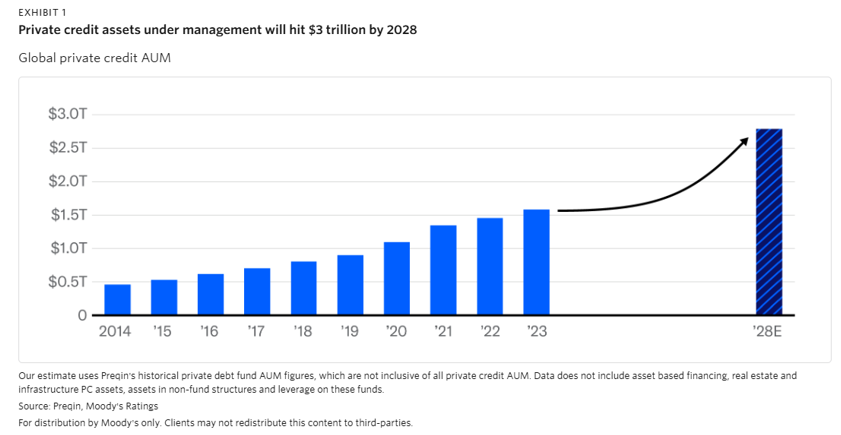841x435 pixels.
Task: Click the '20 blue bar
Action: [397, 278]
